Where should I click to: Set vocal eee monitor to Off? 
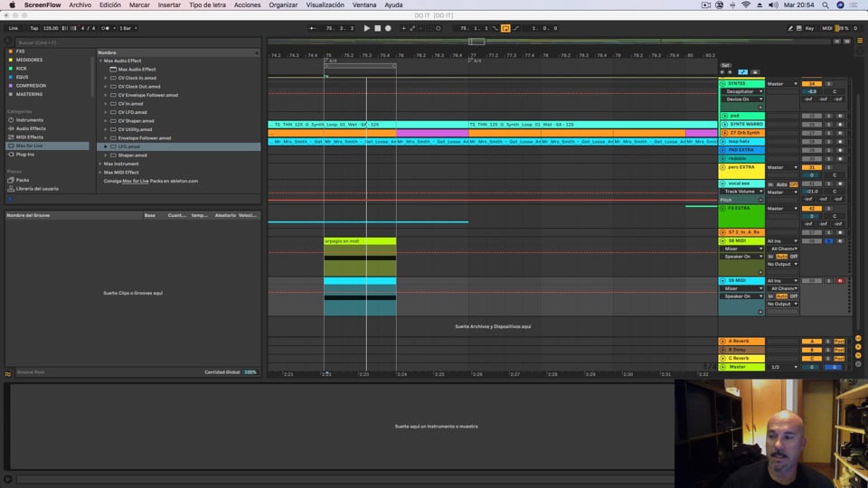(x=793, y=184)
